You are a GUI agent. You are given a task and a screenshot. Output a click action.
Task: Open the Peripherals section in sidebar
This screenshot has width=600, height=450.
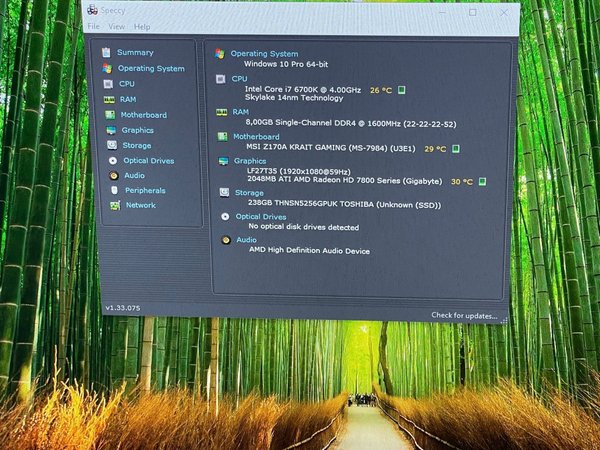click(x=145, y=190)
